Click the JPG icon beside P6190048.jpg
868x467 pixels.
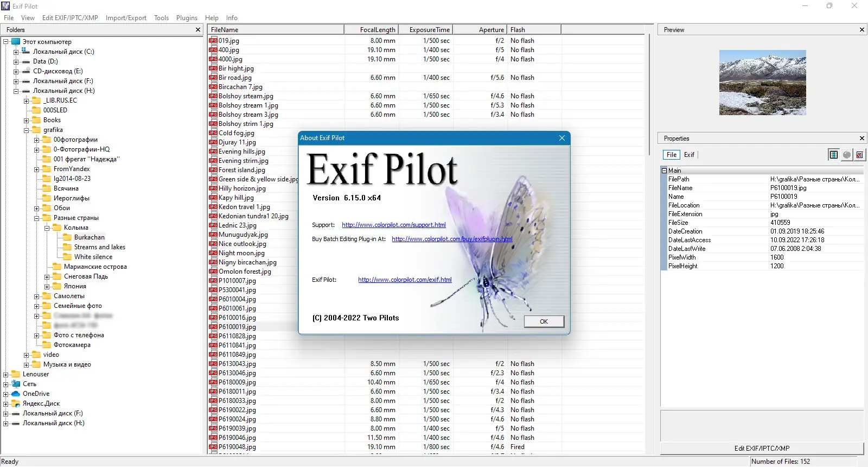click(213, 447)
